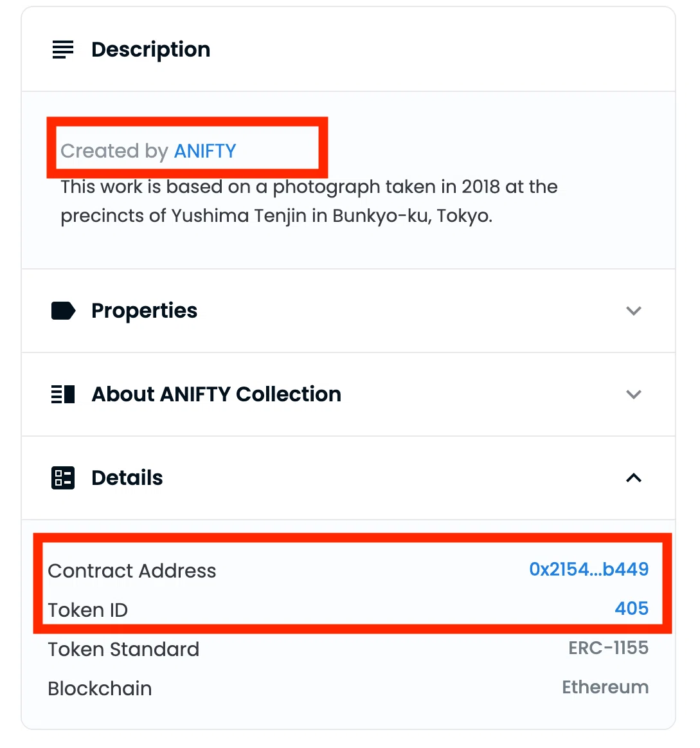Click the Contract Address label
The image size is (700, 748).
[132, 571]
